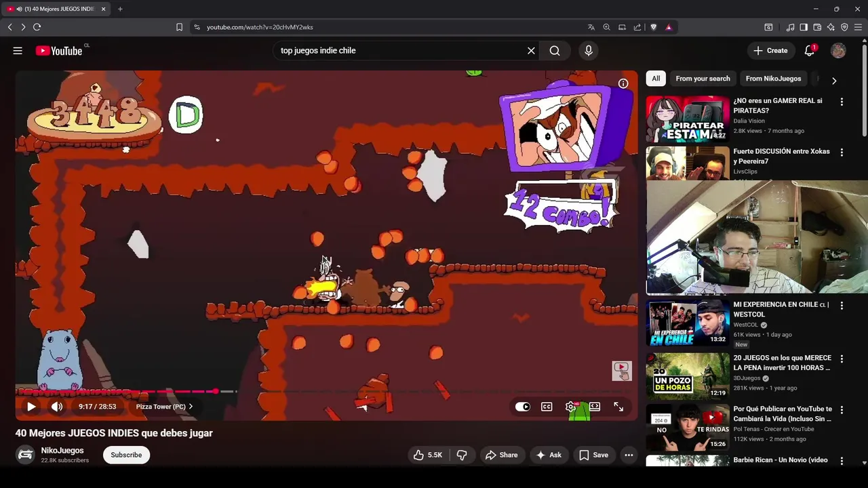868x488 pixels.
Task: Open the Ask AI button
Action: (549, 455)
